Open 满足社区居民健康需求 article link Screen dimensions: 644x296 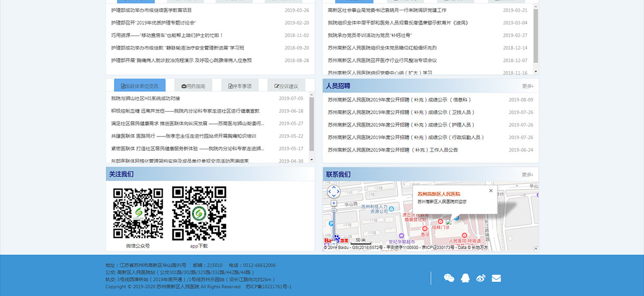pyautogui.click(x=187, y=124)
